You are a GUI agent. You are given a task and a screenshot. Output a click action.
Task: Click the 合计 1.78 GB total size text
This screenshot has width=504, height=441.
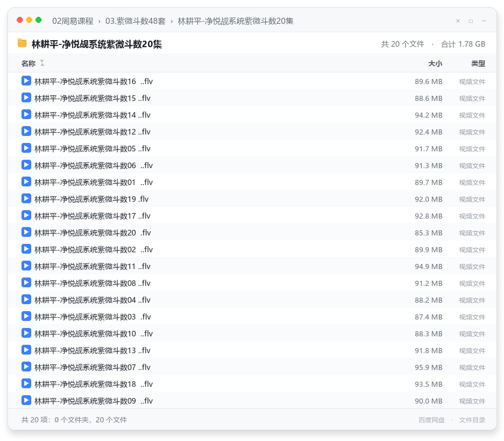463,44
